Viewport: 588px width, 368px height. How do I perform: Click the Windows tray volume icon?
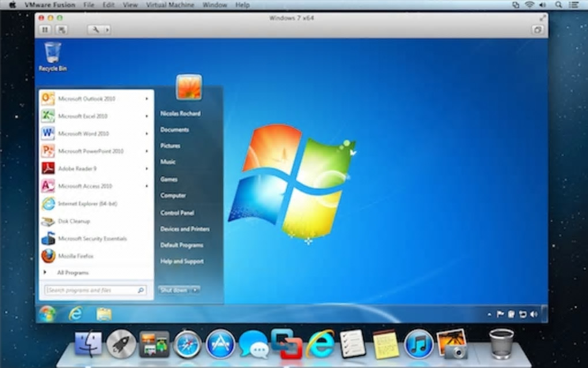pyautogui.click(x=534, y=314)
